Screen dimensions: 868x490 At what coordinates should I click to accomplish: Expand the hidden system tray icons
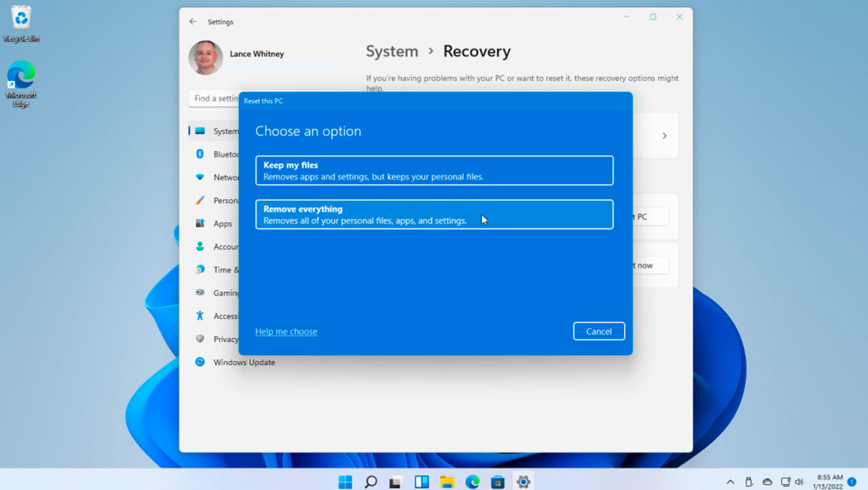730,481
